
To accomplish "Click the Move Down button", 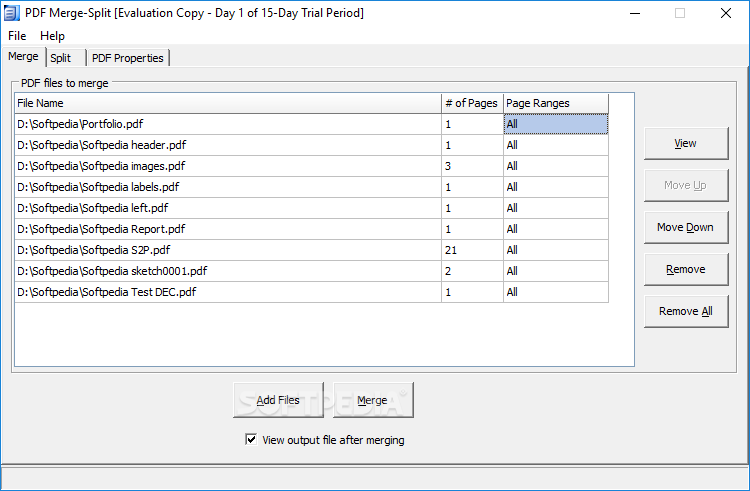I will coord(686,228).
